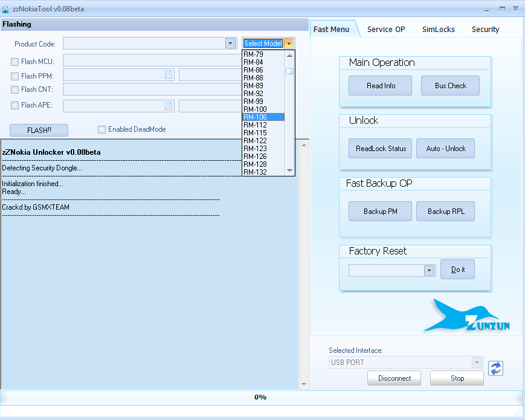Toggle Enabled DeadMode checkbox

pyautogui.click(x=101, y=129)
